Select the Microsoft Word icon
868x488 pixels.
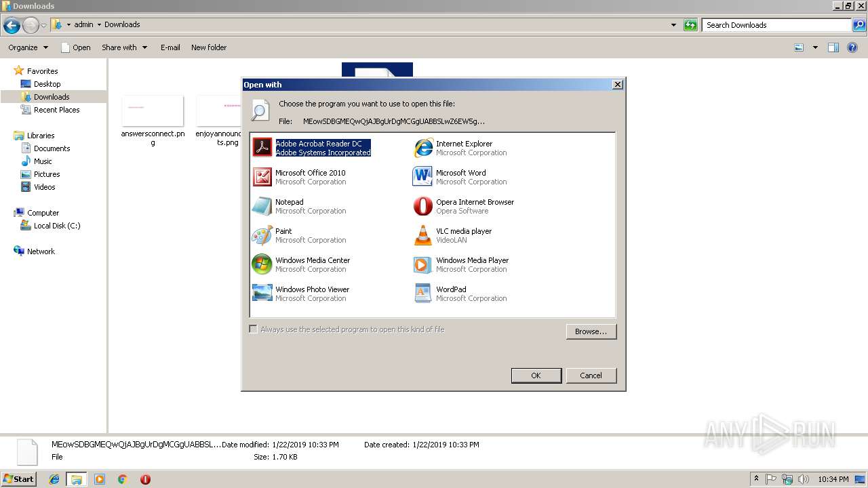pyautogui.click(x=423, y=176)
